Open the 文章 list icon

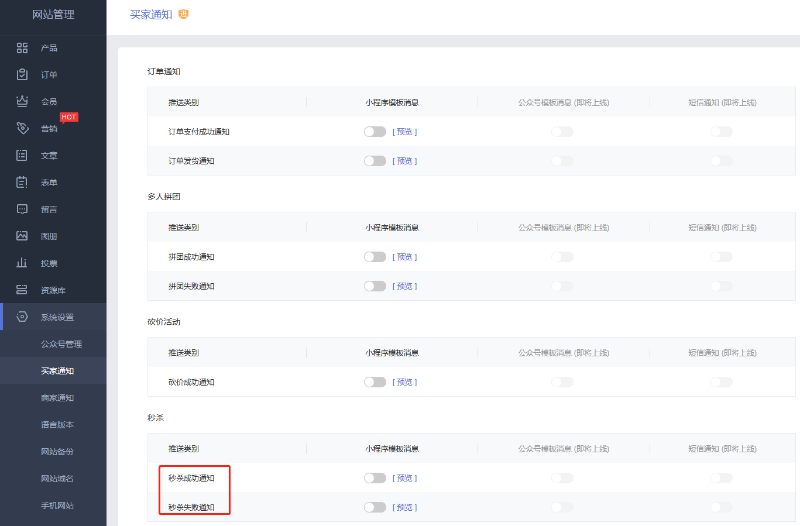coord(22,155)
